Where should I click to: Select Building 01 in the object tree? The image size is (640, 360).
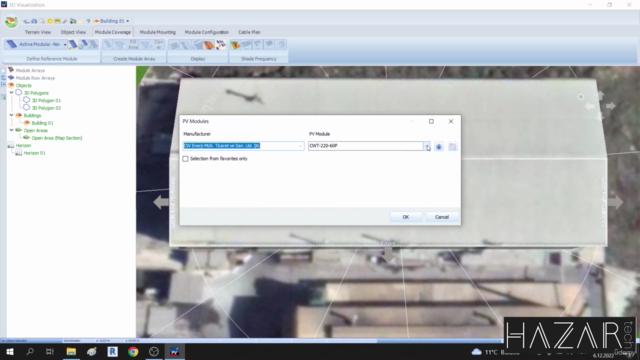[42, 123]
